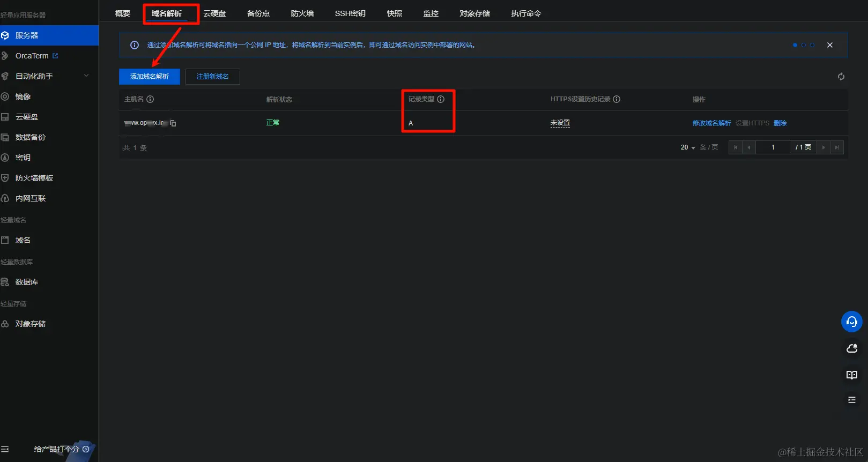The image size is (868, 462).
Task: Click the 内网互联 sidebar icon
Action: (x=5, y=198)
